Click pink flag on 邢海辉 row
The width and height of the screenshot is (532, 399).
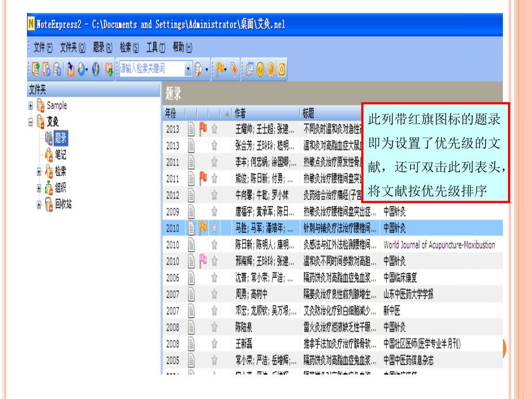(x=203, y=261)
